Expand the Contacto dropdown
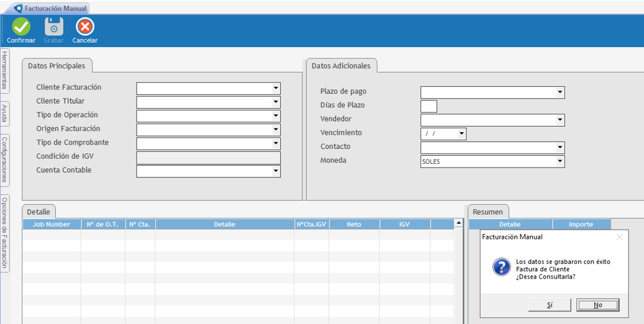The image size is (644, 324). coord(560,148)
